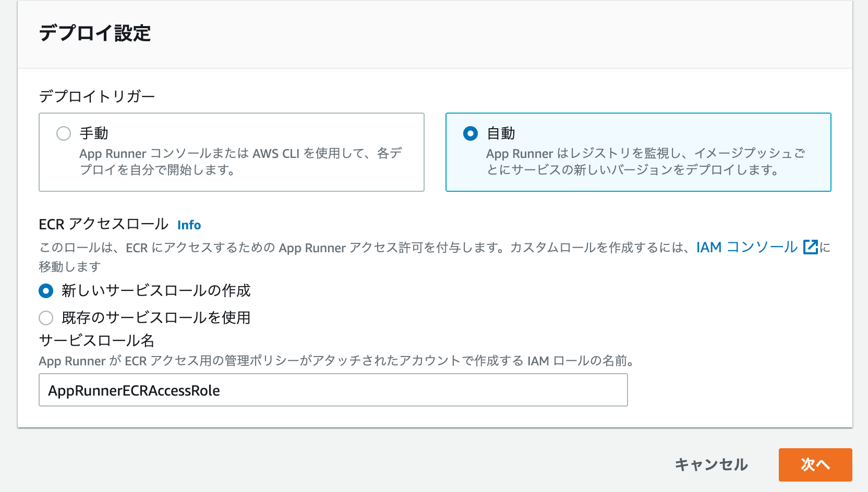Click the external link icon after IAM コンソール

point(811,247)
